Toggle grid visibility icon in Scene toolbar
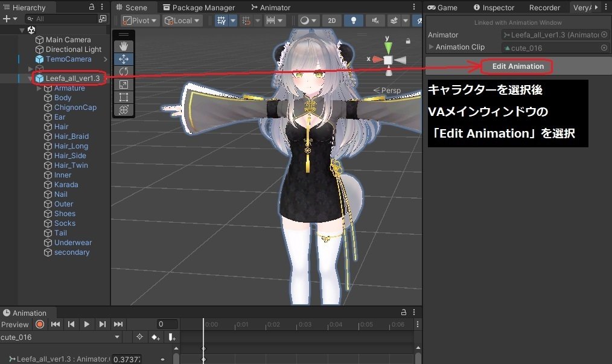612x364 pixels. pyautogui.click(x=222, y=21)
